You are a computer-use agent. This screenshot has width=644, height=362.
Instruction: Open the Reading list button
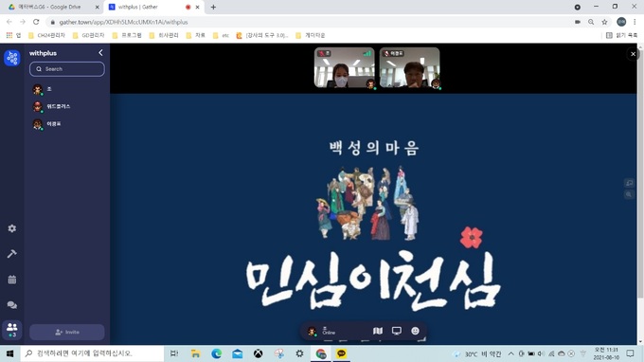tap(622, 35)
